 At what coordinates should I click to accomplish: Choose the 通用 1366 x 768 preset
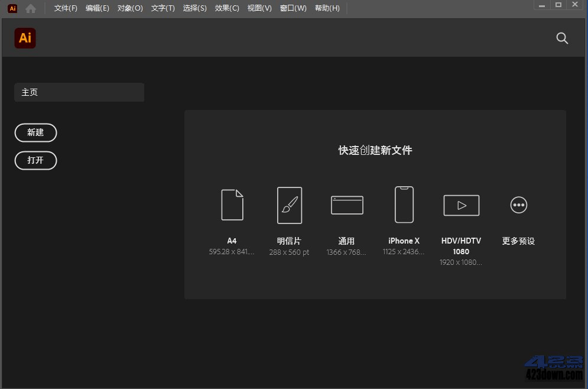click(346, 205)
